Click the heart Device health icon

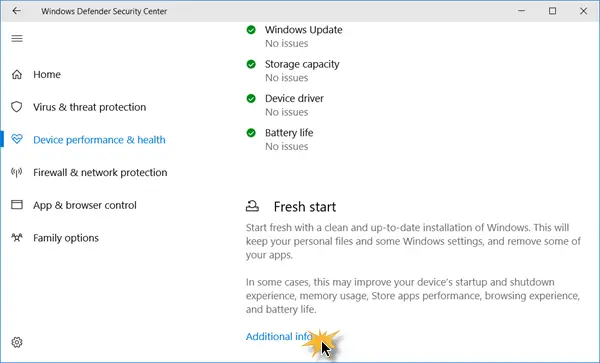point(17,139)
